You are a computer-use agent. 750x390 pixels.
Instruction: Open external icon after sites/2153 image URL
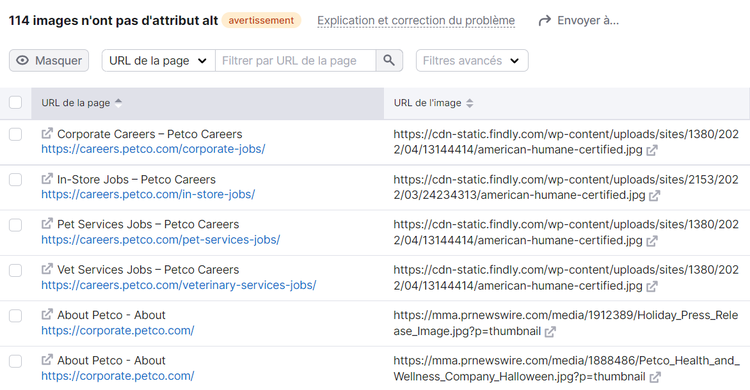pos(654,195)
